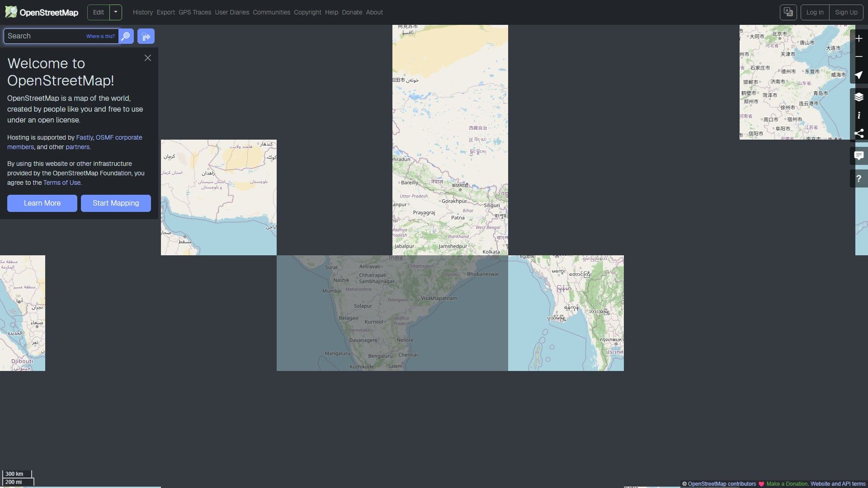Click the 'Where is this?' link
This screenshot has height=488, width=868.
pos(100,36)
